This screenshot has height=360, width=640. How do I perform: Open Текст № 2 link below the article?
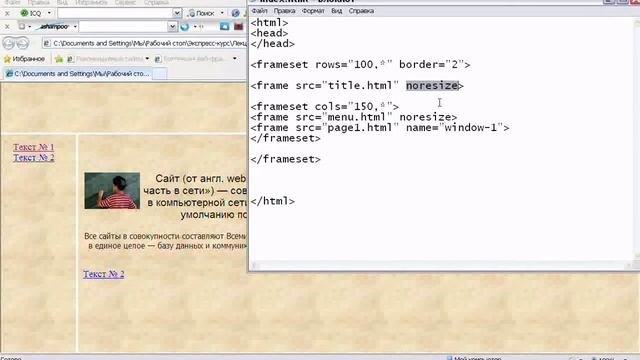pyautogui.click(x=104, y=274)
